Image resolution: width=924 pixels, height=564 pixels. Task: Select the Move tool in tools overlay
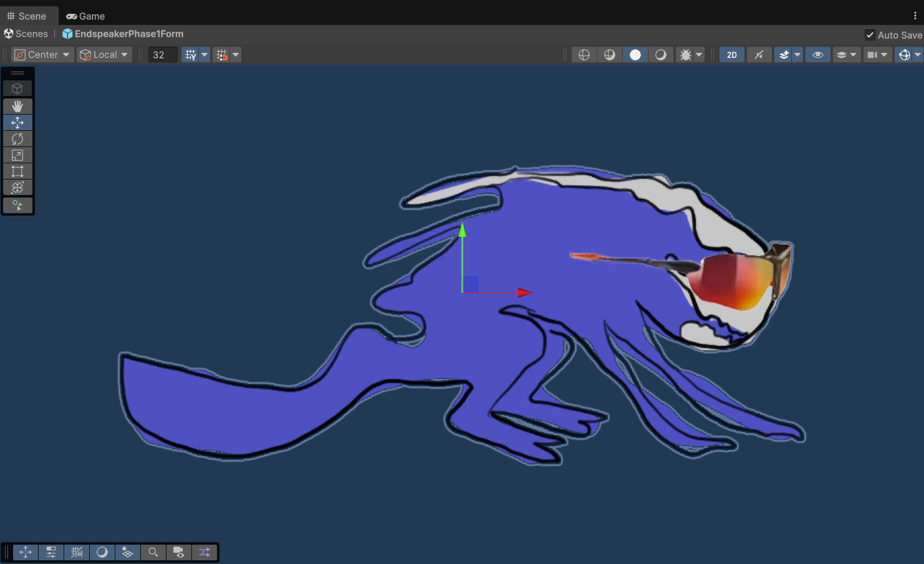point(17,122)
